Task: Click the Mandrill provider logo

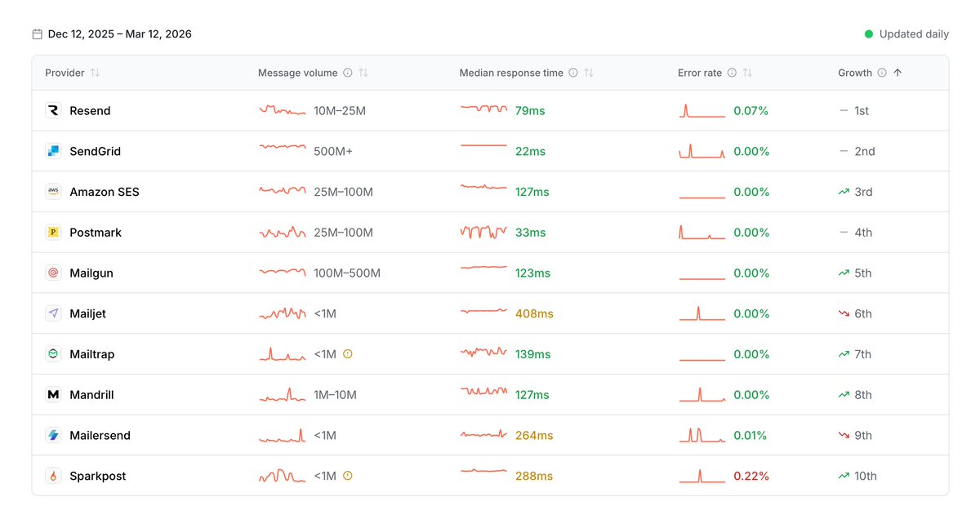Action: (x=53, y=395)
